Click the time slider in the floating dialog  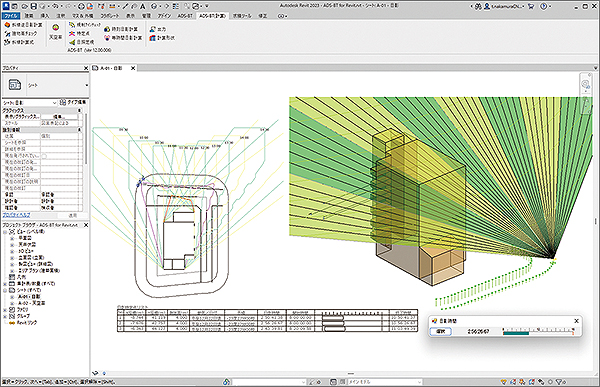[538, 331]
